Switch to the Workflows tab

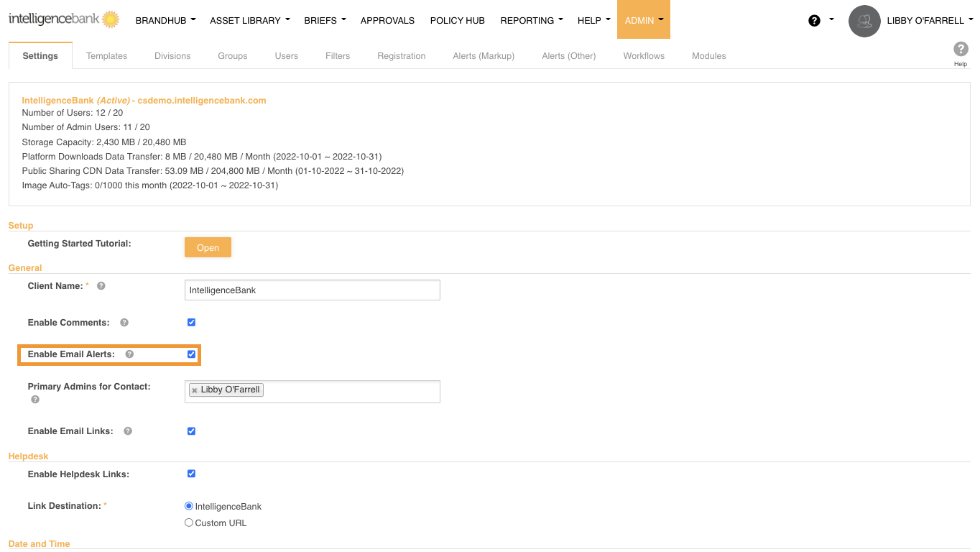pyautogui.click(x=644, y=56)
